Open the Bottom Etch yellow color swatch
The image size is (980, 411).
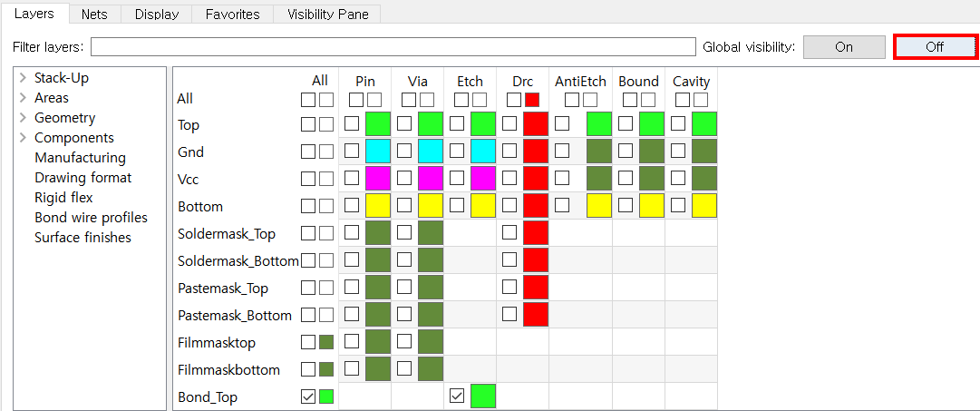click(x=483, y=206)
